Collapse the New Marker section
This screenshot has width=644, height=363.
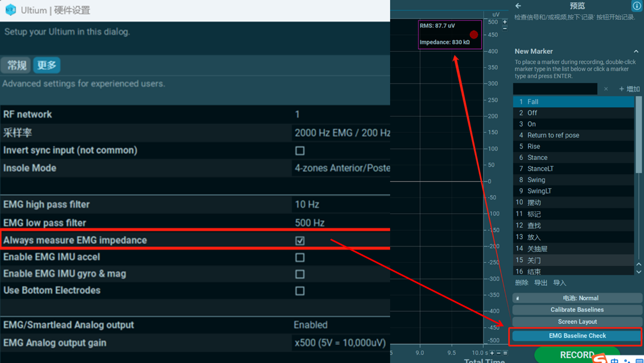636,51
